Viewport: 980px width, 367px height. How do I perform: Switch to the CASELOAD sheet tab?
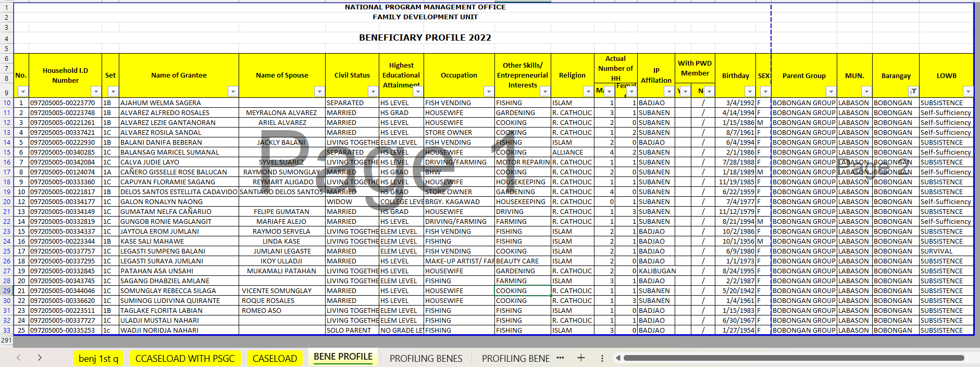pos(275,358)
